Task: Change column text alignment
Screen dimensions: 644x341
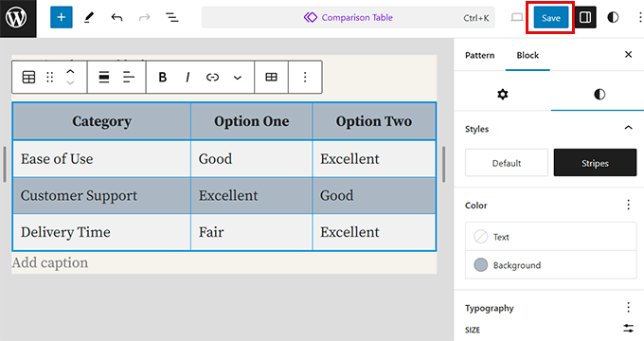Action: (129, 77)
